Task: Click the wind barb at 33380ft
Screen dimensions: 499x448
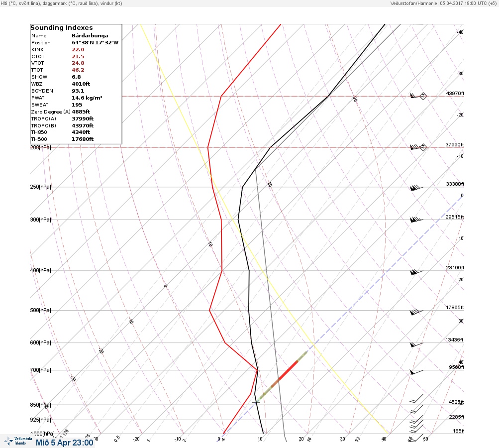Action: click(x=416, y=188)
